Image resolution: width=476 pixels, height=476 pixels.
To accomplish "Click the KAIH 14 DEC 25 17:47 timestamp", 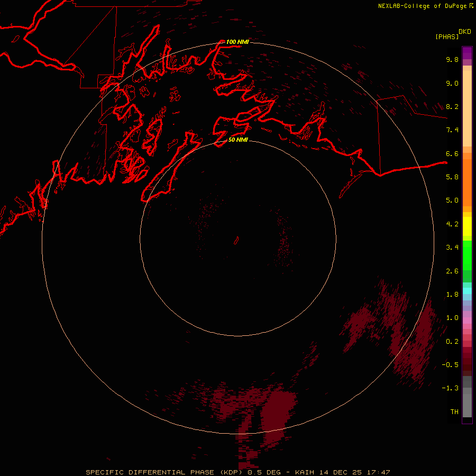I will [x=342, y=472].
